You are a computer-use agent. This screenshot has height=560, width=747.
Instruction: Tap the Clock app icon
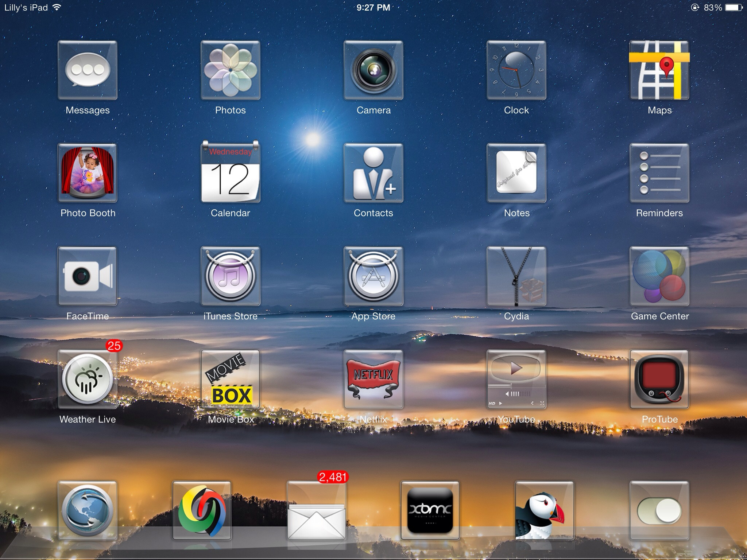coord(516,70)
